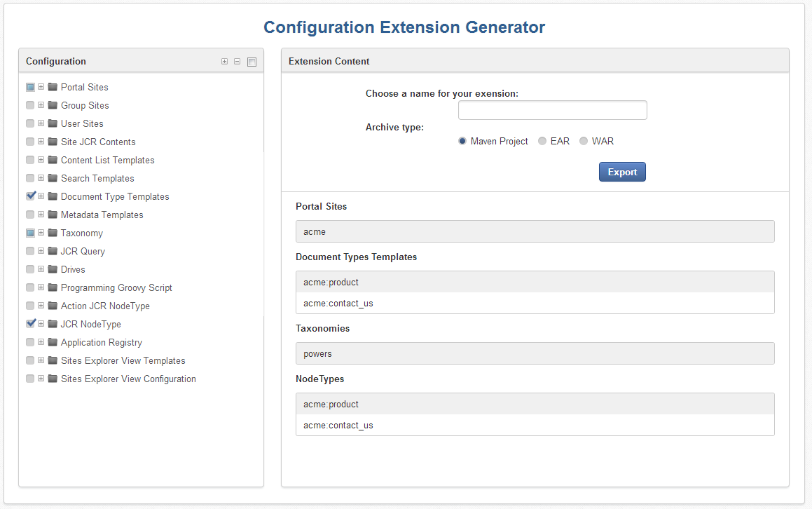Image resolution: width=812 pixels, height=509 pixels.
Task: Expand the Content List Templates node
Action: point(41,160)
